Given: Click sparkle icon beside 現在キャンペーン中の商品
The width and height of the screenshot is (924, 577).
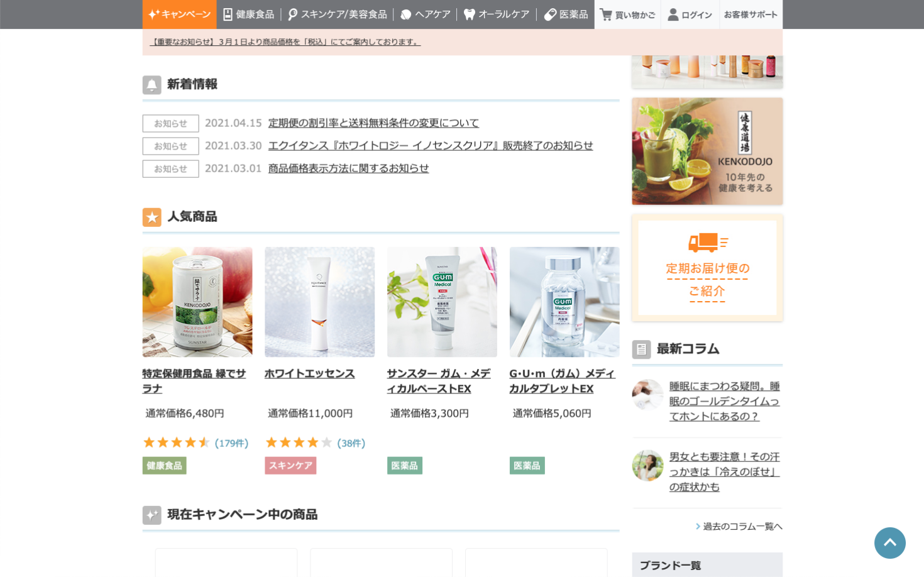Looking at the screenshot, I should 152,515.
